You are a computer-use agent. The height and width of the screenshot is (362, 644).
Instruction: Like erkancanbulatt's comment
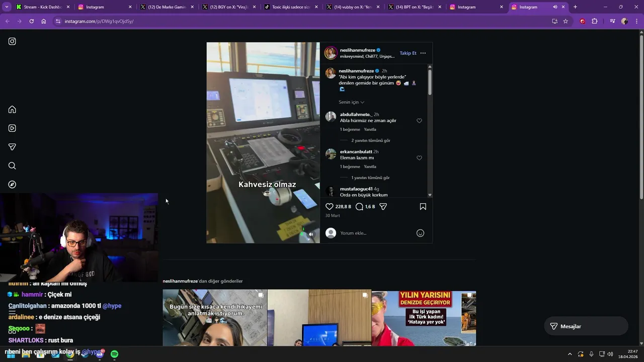pos(419,158)
